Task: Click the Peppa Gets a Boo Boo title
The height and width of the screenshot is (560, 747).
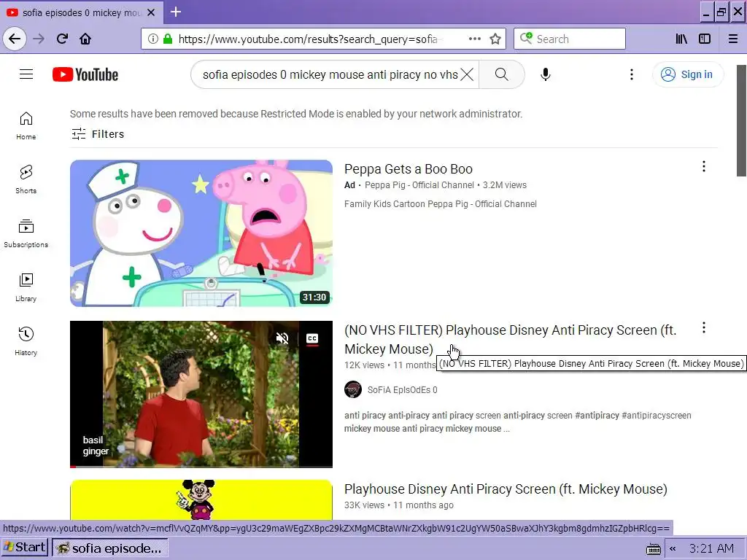Action: pos(409,169)
